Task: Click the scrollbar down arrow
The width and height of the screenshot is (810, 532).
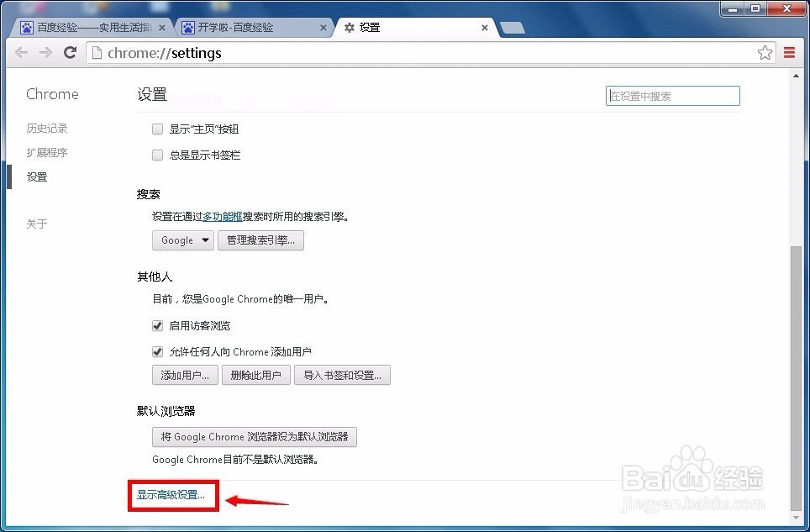Action: [x=796, y=518]
